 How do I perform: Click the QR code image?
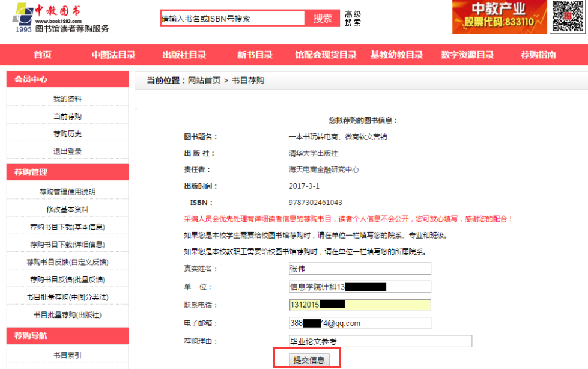[x=568, y=17]
